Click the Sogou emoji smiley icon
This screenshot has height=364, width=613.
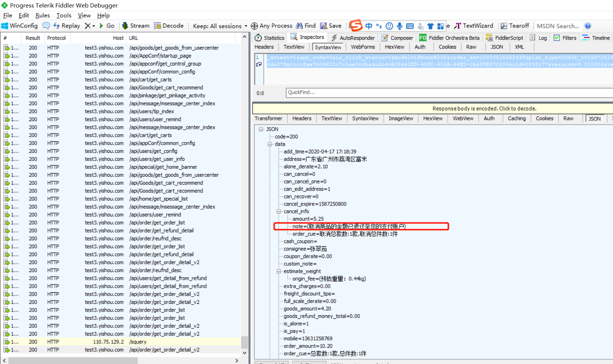(x=389, y=26)
